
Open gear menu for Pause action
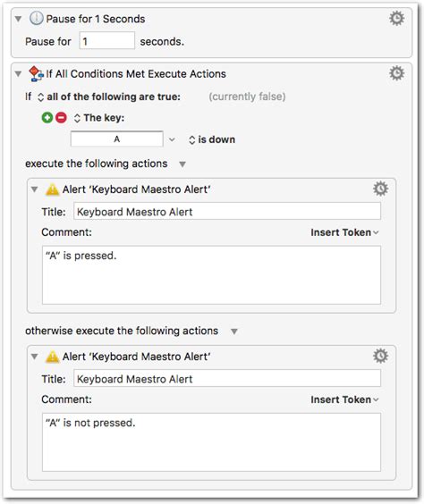tap(396, 19)
